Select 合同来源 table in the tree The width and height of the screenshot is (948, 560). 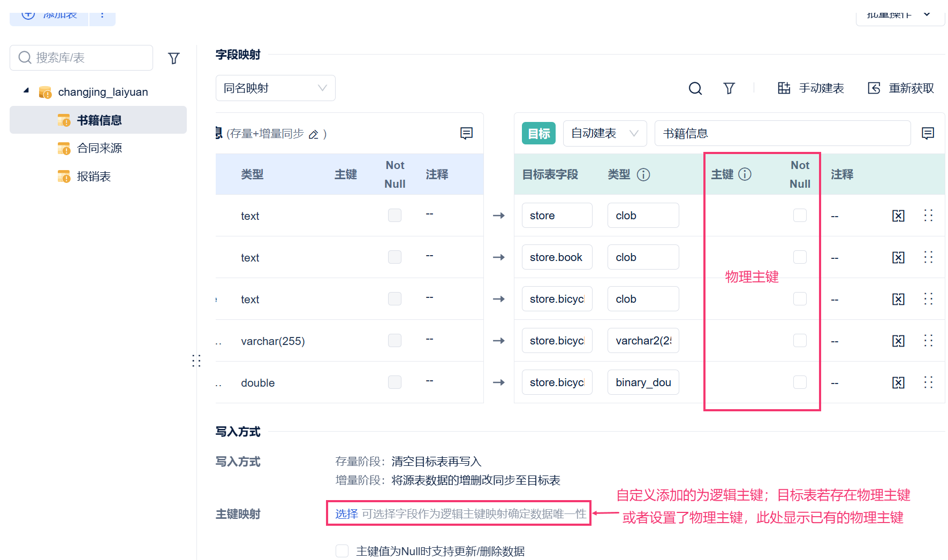pyautogui.click(x=100, y=148)
